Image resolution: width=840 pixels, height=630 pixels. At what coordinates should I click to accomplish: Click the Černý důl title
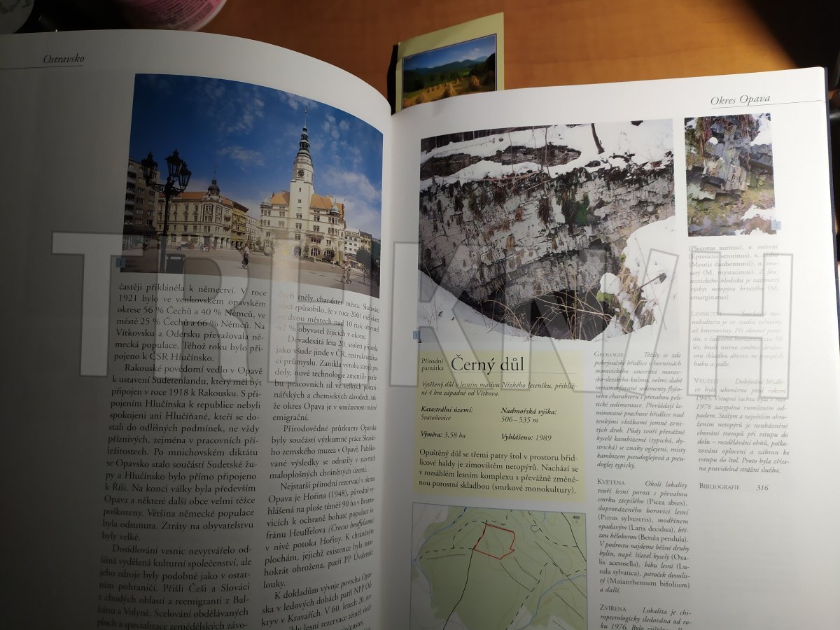488,365
